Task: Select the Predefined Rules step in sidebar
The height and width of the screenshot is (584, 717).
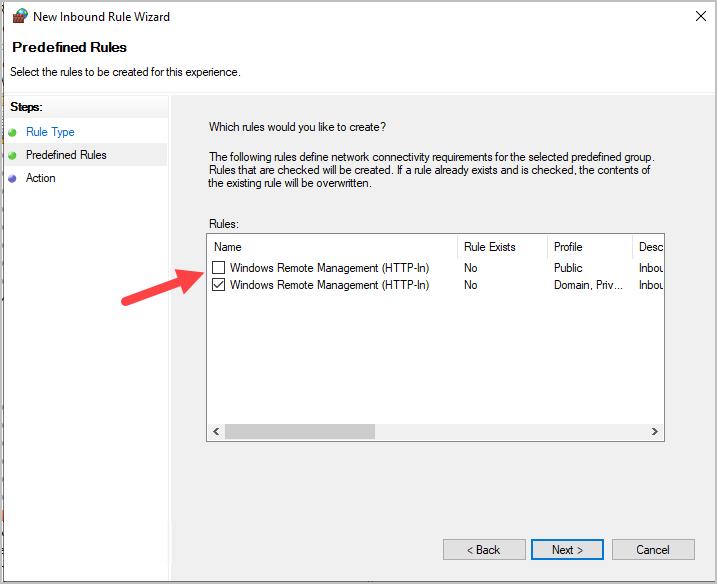Action: pos(66,155)
